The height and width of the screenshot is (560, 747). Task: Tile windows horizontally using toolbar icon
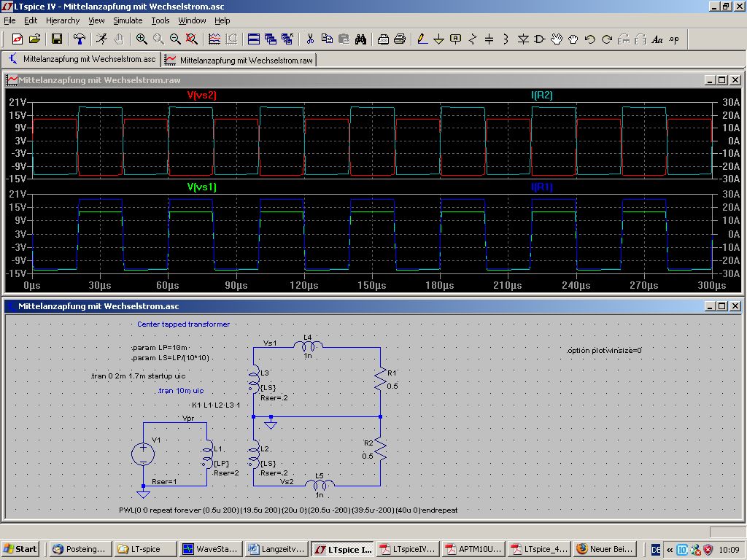tap(253, 39)
